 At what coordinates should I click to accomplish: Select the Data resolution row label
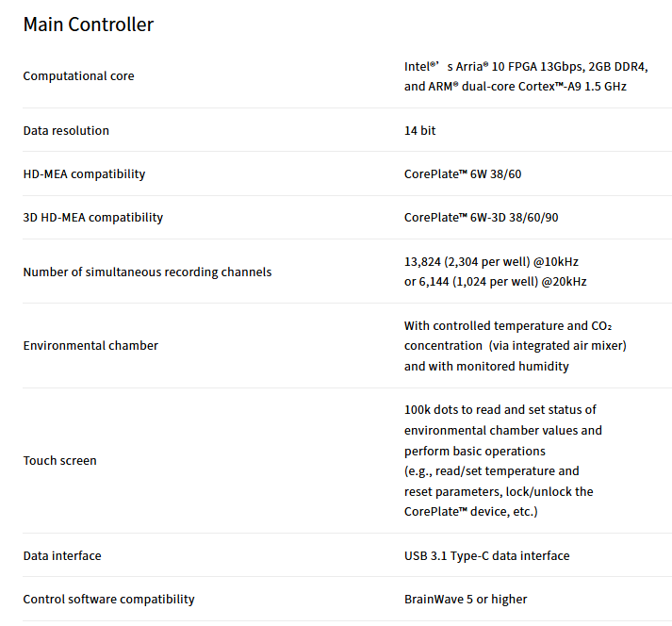tap(66, 130)
